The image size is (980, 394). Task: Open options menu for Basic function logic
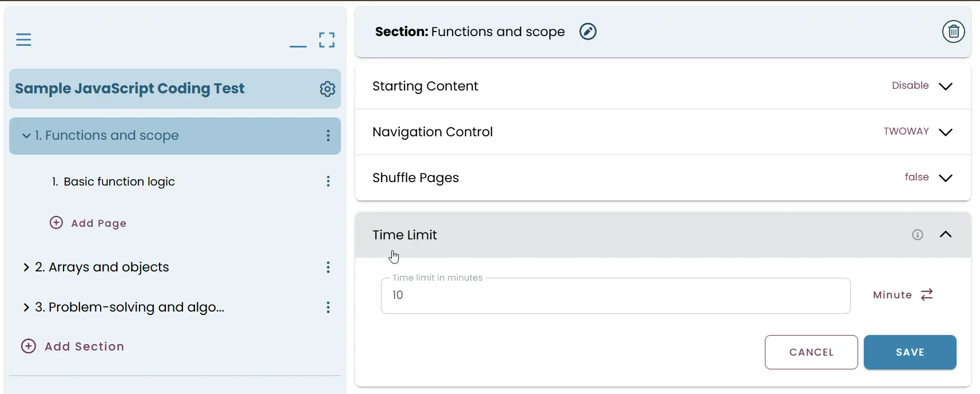(x=328, y=182)
